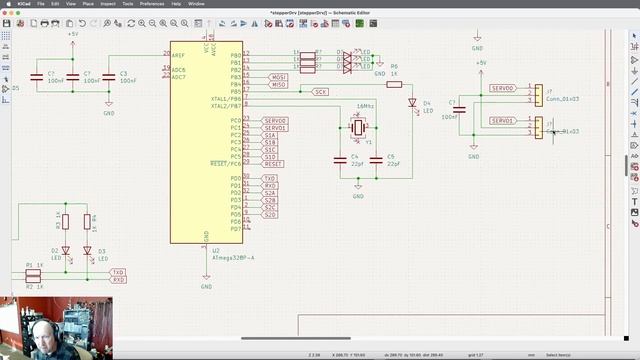Open the symbol library browser
Viewport: 640px width, 360px height.
coord(279,23)
